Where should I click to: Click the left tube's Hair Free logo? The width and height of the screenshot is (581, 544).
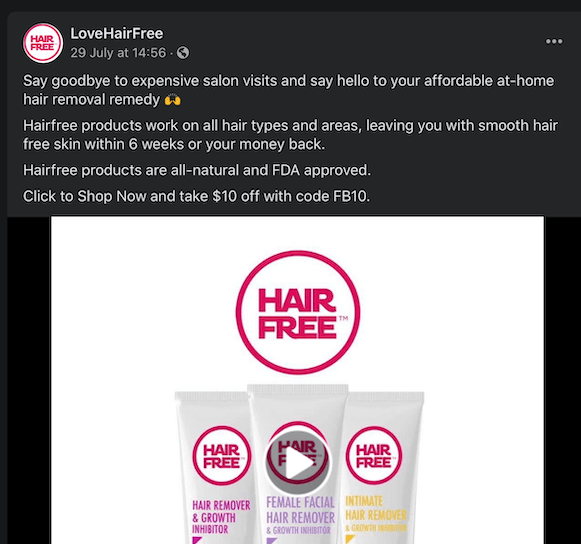[x=222, y=455]
